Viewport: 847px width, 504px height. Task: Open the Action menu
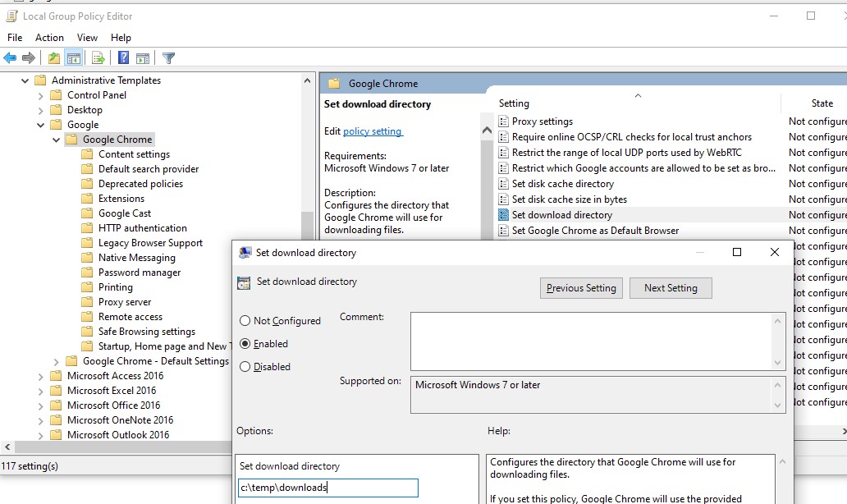point(49,37)
